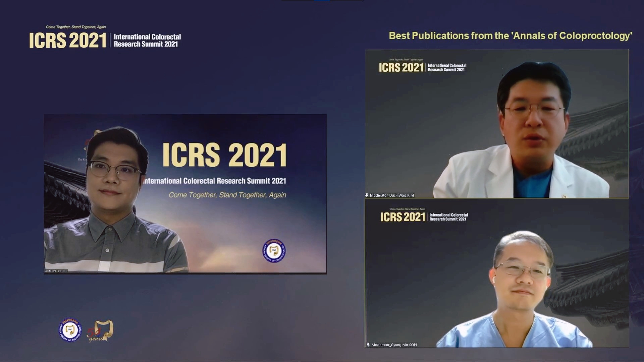Click the ICRS 2021 logo at top left

point(68,41)
